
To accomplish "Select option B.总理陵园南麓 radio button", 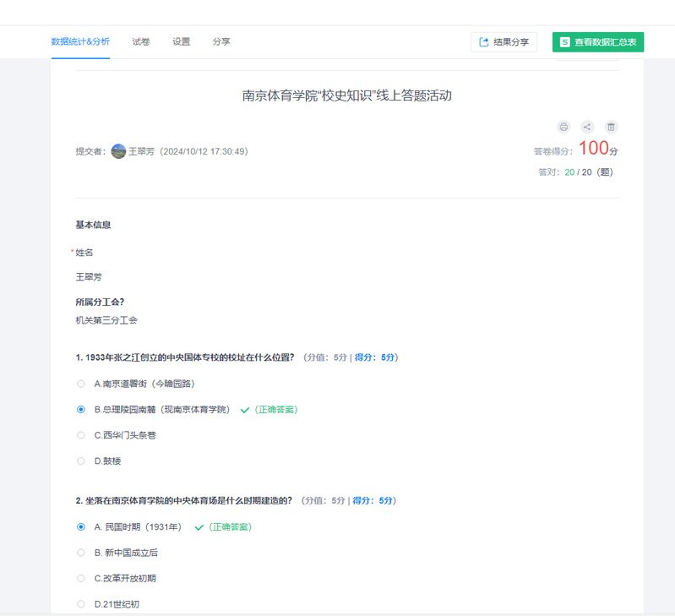I will (80, 409).
